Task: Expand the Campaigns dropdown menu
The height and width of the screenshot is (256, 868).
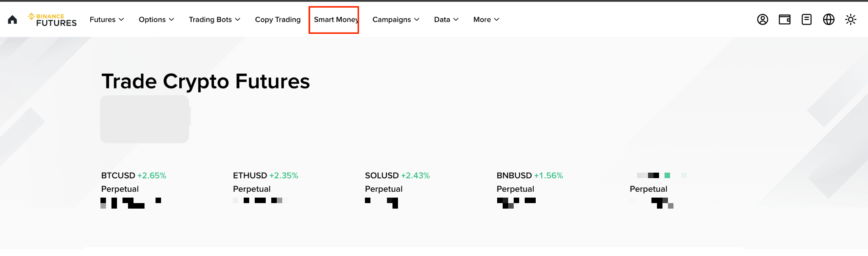Action: click(396, 19)
